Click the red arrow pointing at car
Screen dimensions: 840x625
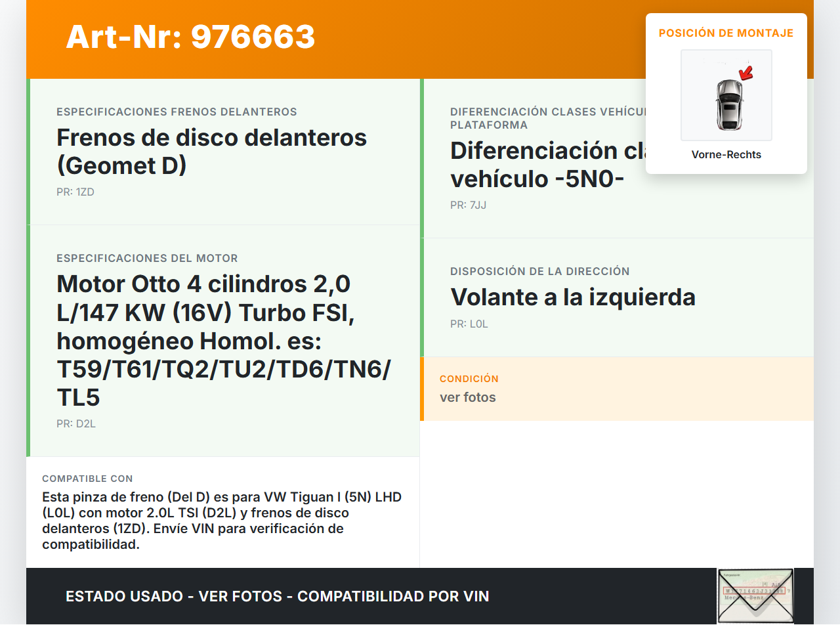(x=745, y=72)
